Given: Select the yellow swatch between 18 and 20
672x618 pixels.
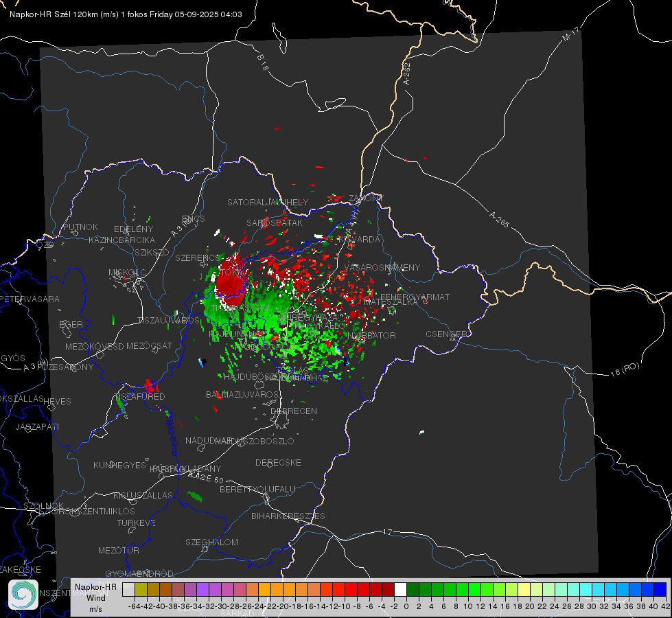Looking at the screenshot, I should pos(524,590).
